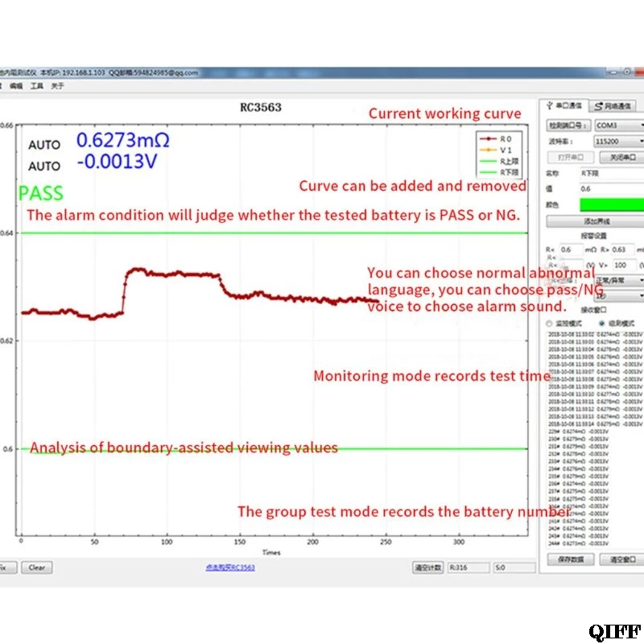Click the R:316 counter field
Screen dimensions: 644x644
click(469, 568)
